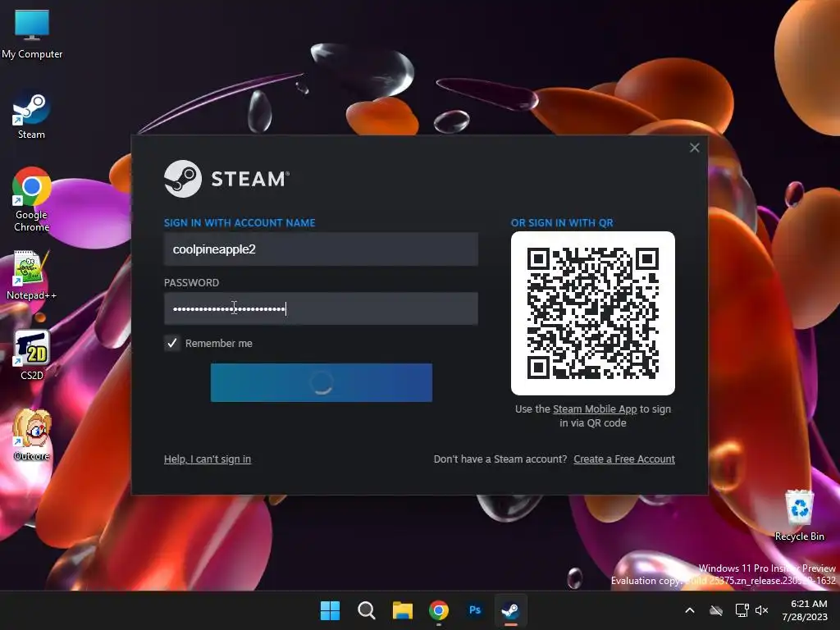This screenshot has width=840, height=630.
Task: Select the Outcore desktop shortcut
Action: click(32, 435)
